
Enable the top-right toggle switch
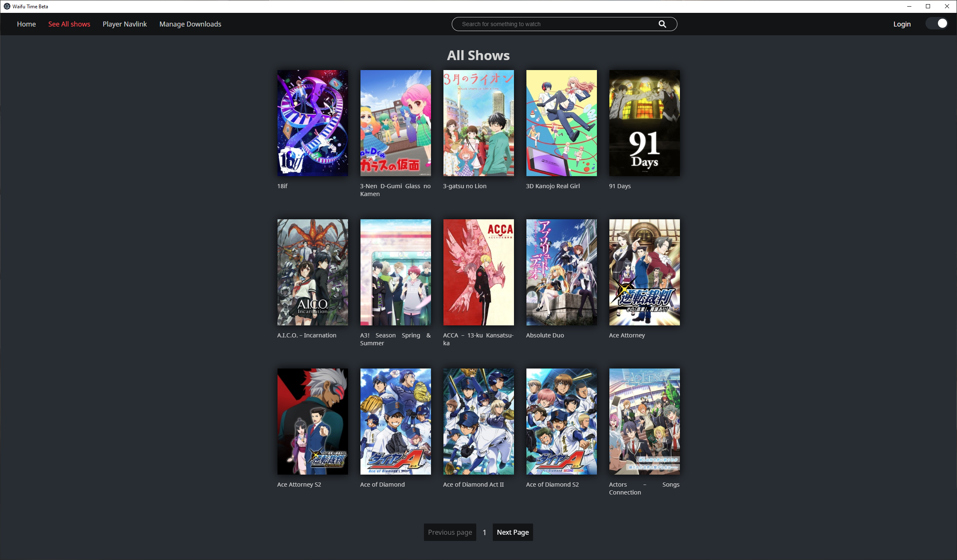937,24
